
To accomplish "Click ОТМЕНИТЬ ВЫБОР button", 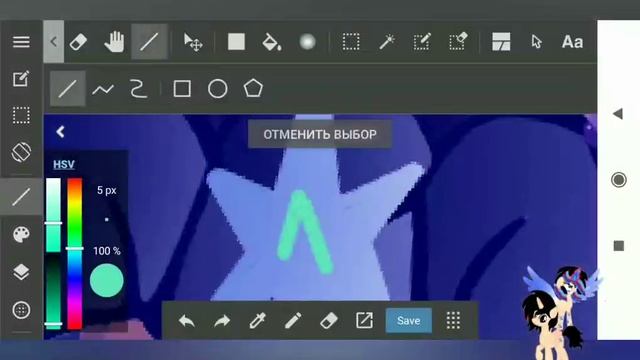I will (320, 134).
